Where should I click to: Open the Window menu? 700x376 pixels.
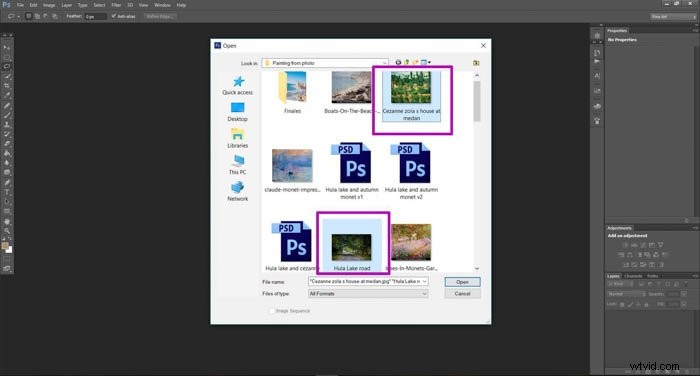pyautogui.click(x=162, y=5)
